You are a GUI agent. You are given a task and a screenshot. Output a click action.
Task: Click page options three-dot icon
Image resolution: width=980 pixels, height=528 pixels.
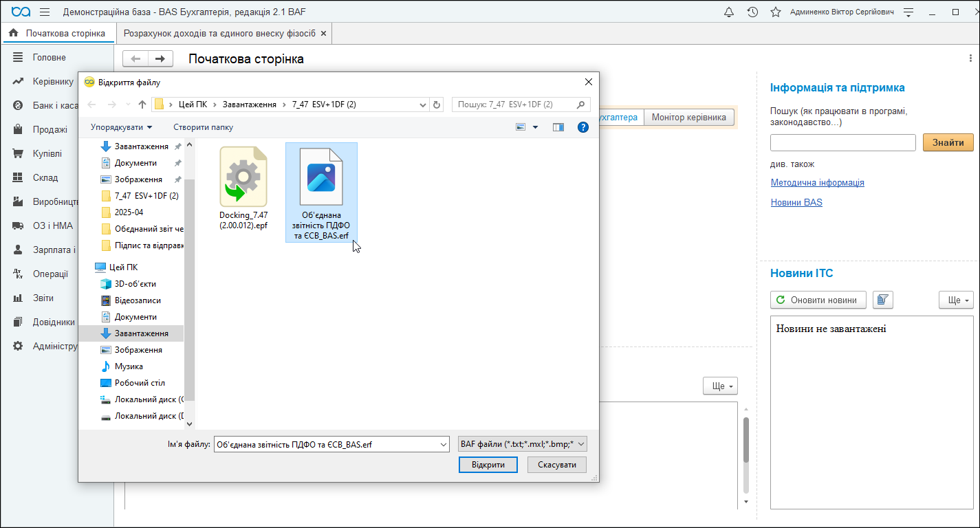[970, 59]
